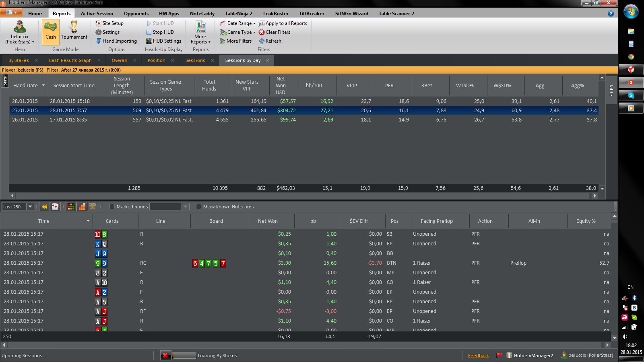Open the Settings option with gear icon
The height and width of the screenshot is (362, 644).
[x=107, y=32]
